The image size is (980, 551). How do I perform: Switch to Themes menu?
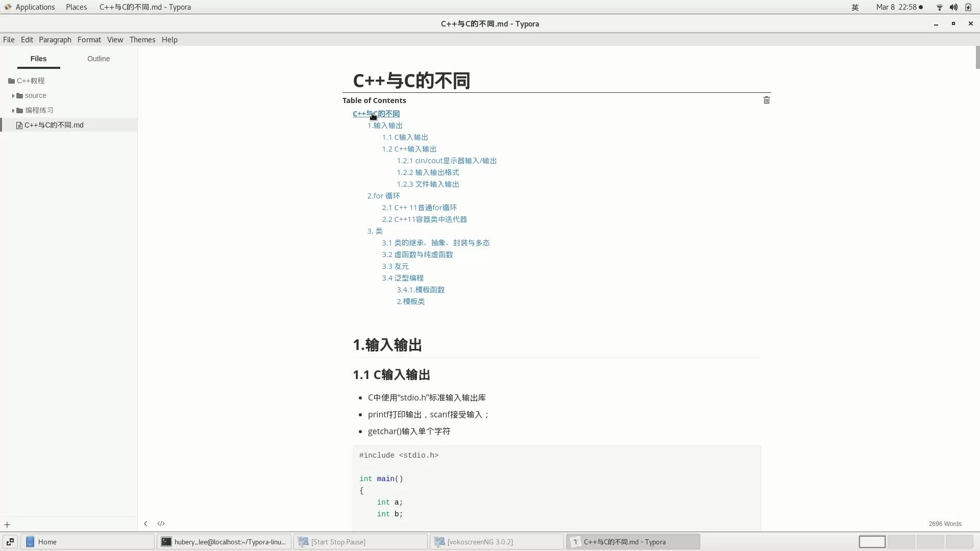[142, 39]
